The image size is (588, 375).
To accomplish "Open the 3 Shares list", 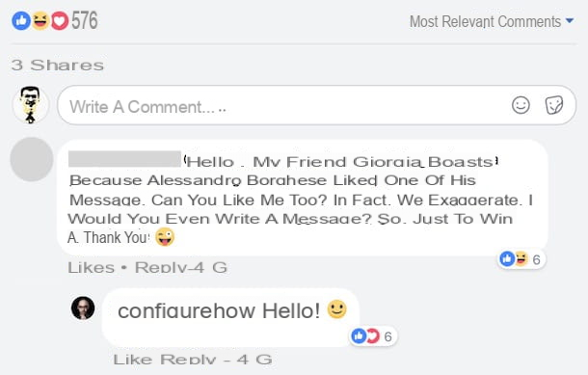I will click(x=58, y=65).
